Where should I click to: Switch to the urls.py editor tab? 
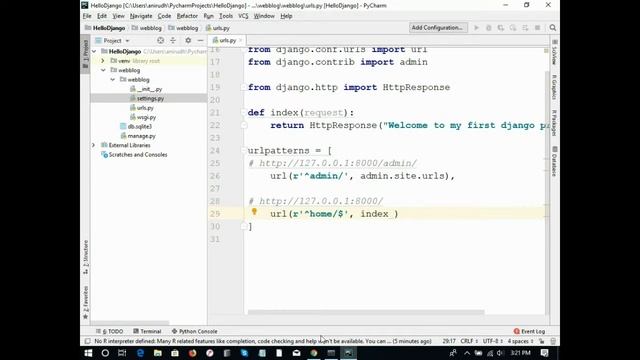coord(227,40)
